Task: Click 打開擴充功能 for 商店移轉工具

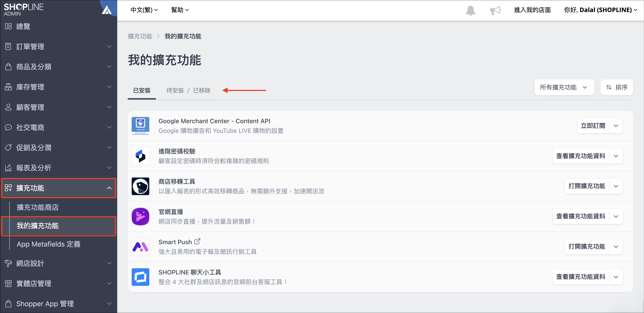Action: click(x=587, y=186)
